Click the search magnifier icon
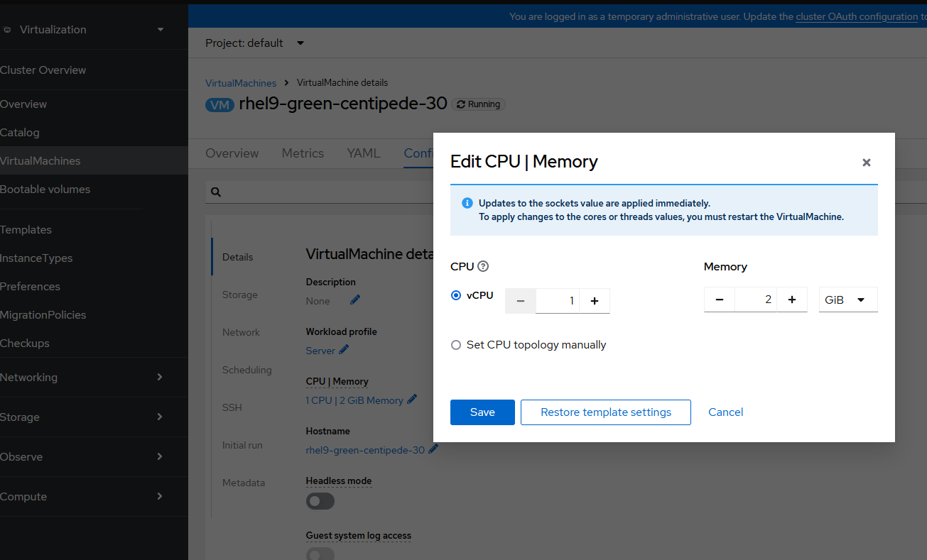 (x=216, y=192)
